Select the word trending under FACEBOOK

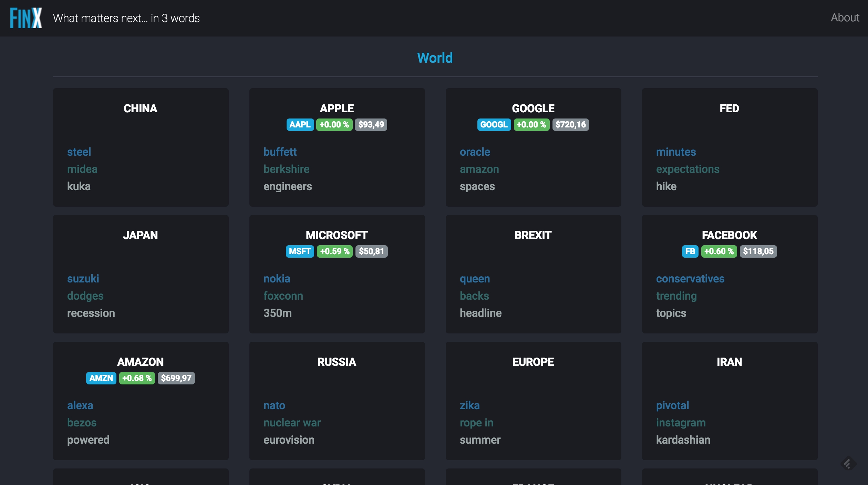tap(676, 296)
